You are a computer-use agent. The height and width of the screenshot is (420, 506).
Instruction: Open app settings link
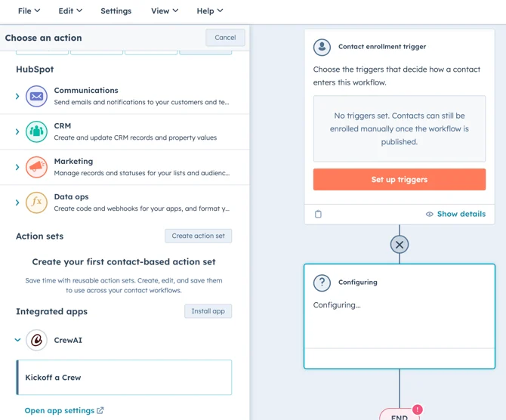click(64, 410)
